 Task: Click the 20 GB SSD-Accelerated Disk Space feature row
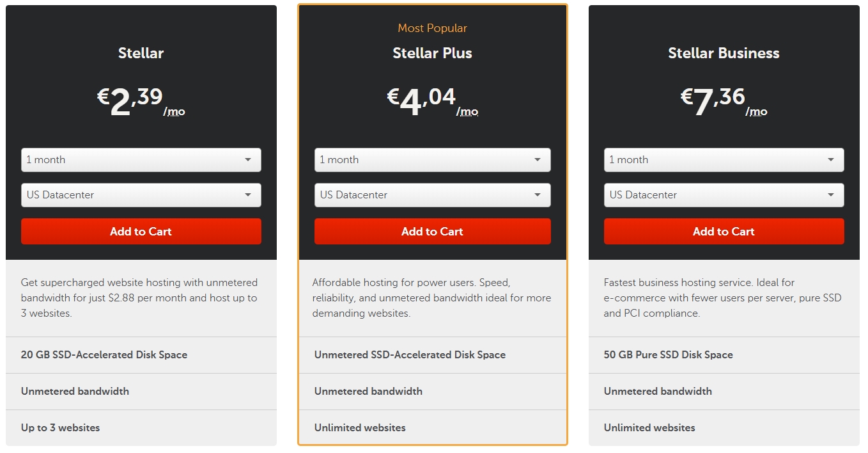(141, 355)
